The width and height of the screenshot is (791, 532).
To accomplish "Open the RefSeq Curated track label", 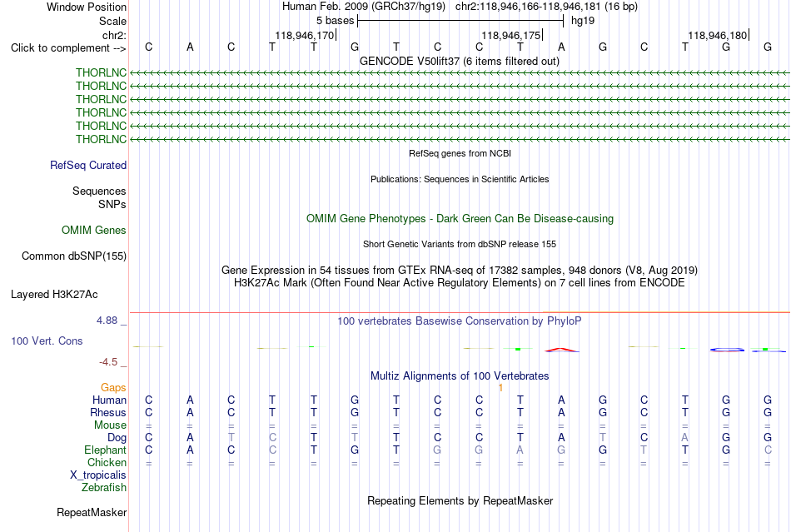I will (88, 166).
